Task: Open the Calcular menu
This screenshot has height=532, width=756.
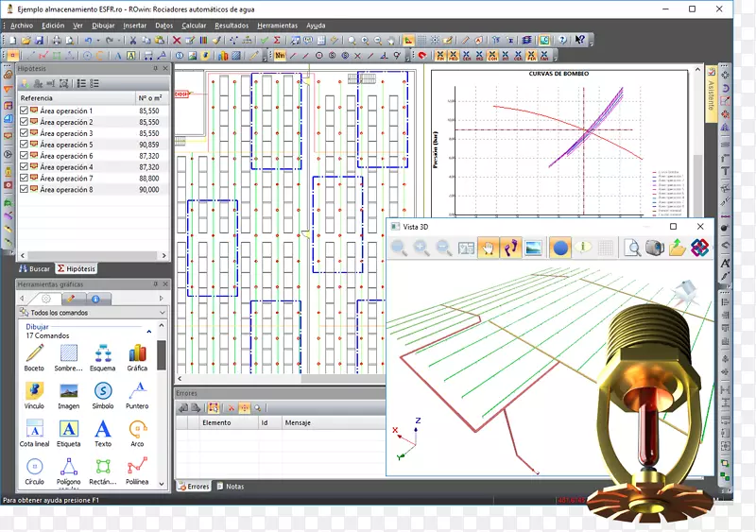Action: click(x=194, y=26)
